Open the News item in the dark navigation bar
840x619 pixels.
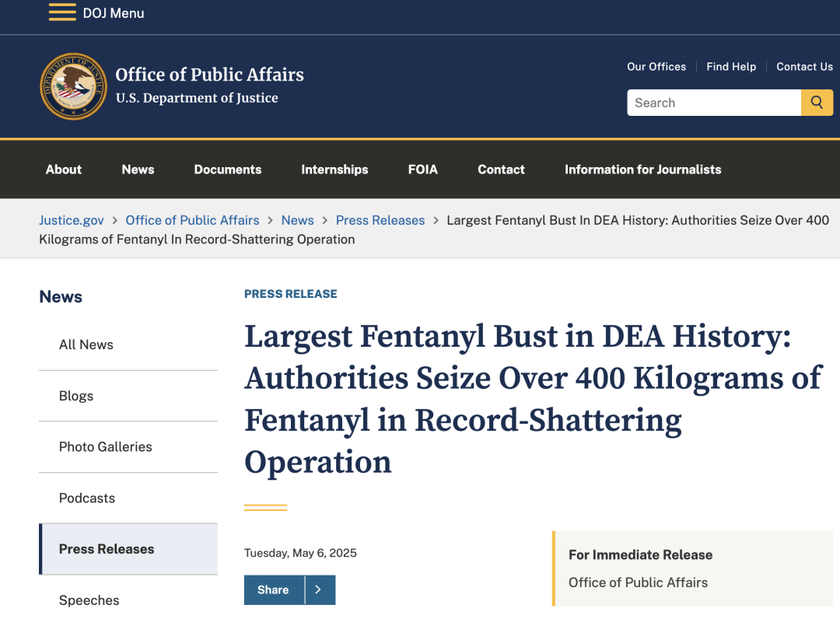pos(138,170)
